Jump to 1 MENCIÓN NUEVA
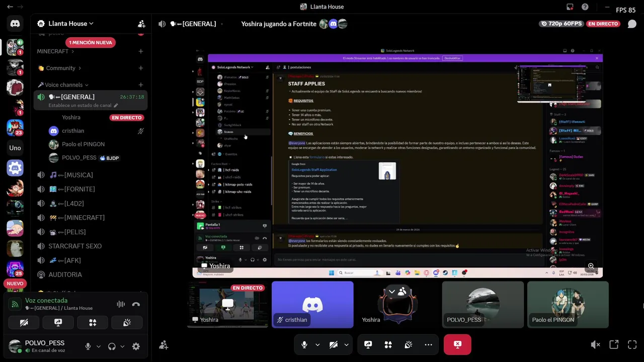 91,43
